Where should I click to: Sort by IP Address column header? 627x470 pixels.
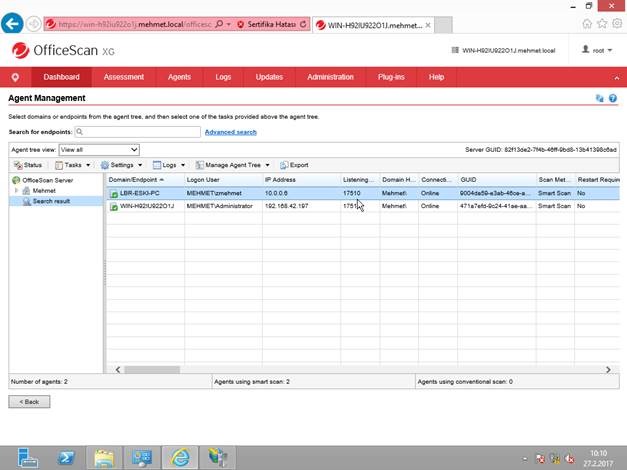click(x=302, y=180)
